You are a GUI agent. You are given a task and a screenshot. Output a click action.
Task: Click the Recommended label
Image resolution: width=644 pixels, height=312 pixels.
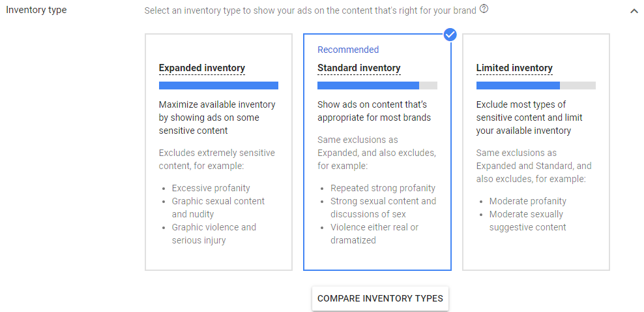click(x=348, y=50)
